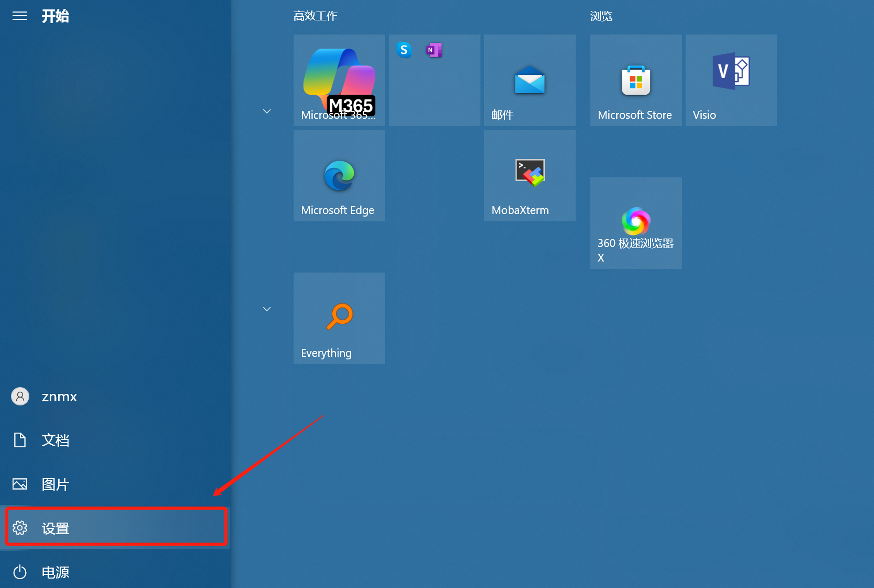Screen dimensions: 874x588
Task: Collapse the chevron beside Microsoft 365 tile
Action: pos(267,111)
